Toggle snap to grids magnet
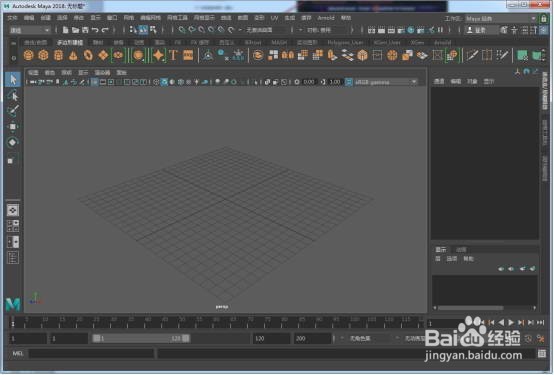The width and height of the screenshot is (554, 375). pyautogui.click(x=182, y=30)
